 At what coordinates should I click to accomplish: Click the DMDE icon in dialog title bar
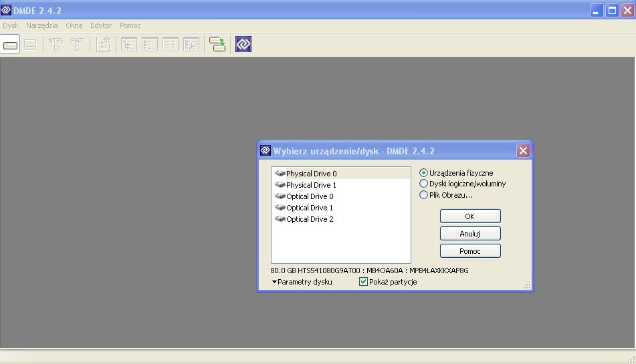click(x=266, y=151)
